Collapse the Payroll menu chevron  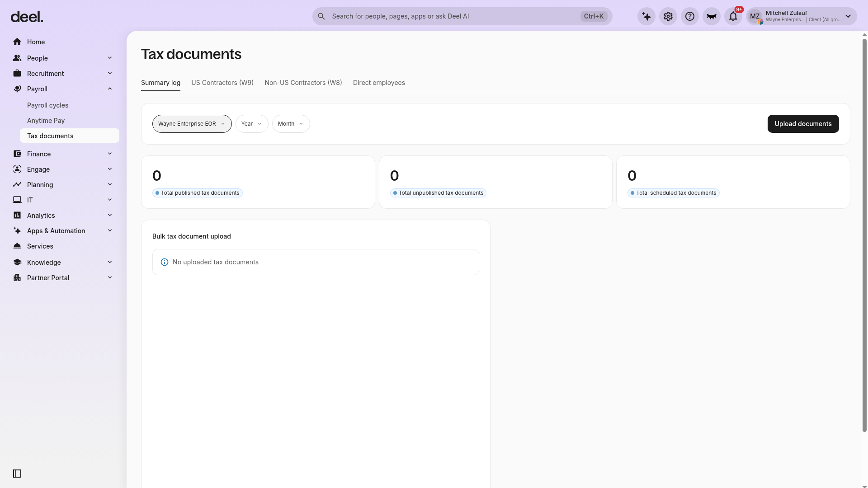[x=110, y=89]
